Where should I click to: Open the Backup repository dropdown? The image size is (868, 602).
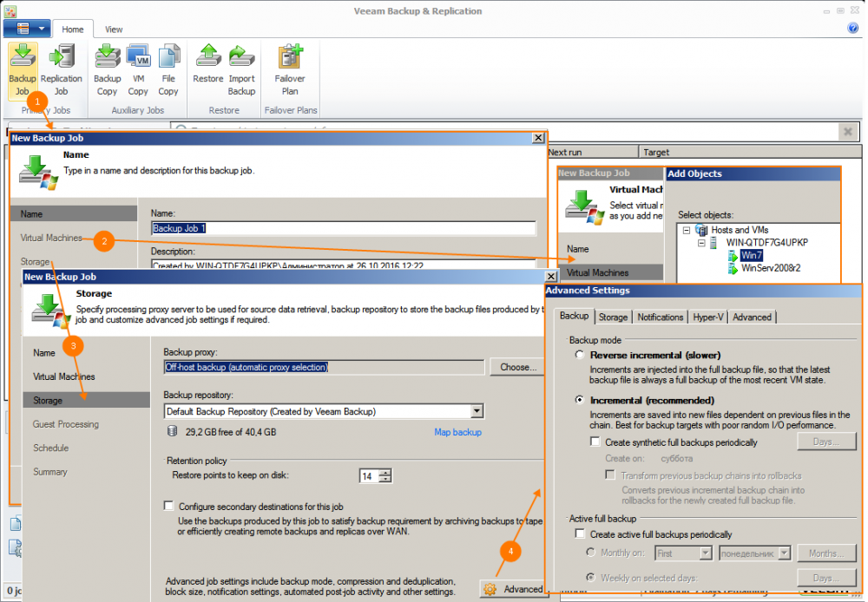pyautogui.click(x=477, y=411)
